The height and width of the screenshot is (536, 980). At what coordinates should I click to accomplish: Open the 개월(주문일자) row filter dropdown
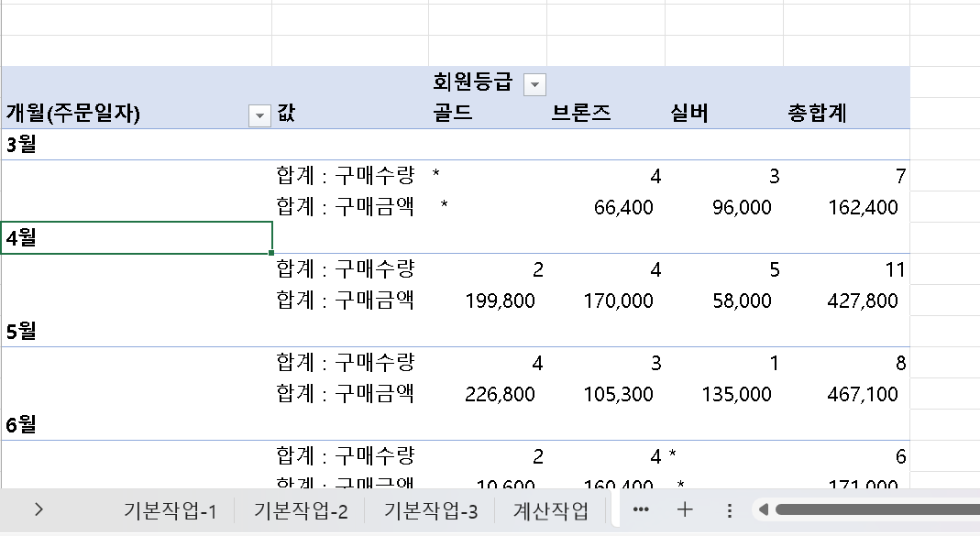[x=260, y=115]
